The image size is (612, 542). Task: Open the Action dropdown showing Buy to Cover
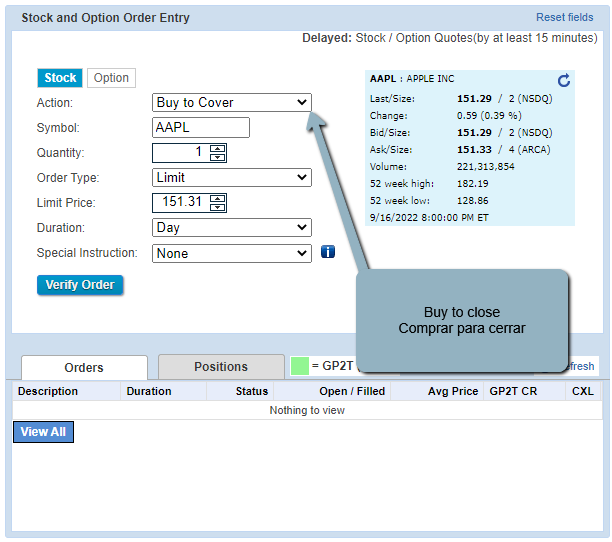[x=232, y=103]
